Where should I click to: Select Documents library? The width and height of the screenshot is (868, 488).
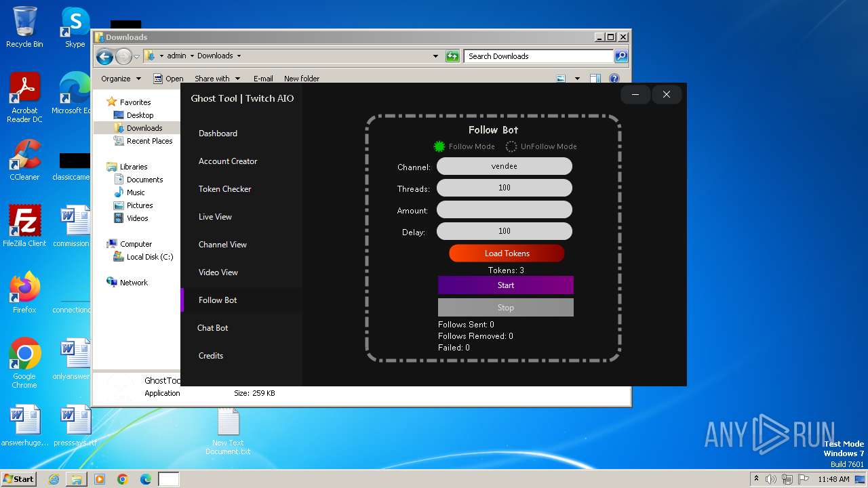[x=144, y=180]
